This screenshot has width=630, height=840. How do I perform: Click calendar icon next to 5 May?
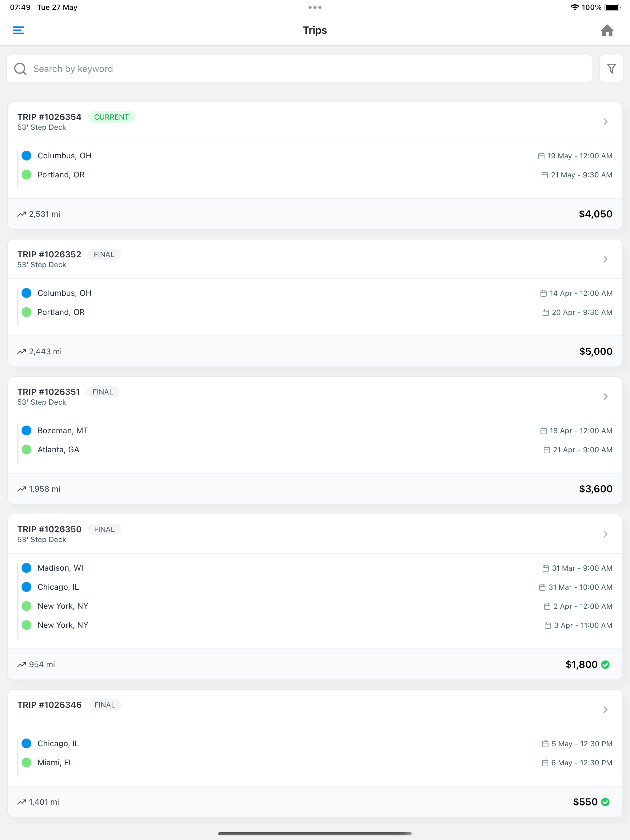point(545,743)
